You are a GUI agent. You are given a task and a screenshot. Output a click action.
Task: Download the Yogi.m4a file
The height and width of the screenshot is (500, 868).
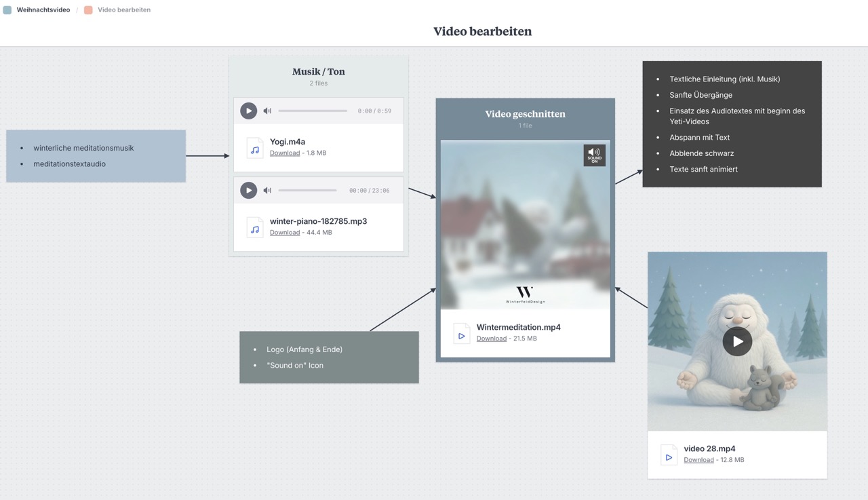(x=284, y=153)
